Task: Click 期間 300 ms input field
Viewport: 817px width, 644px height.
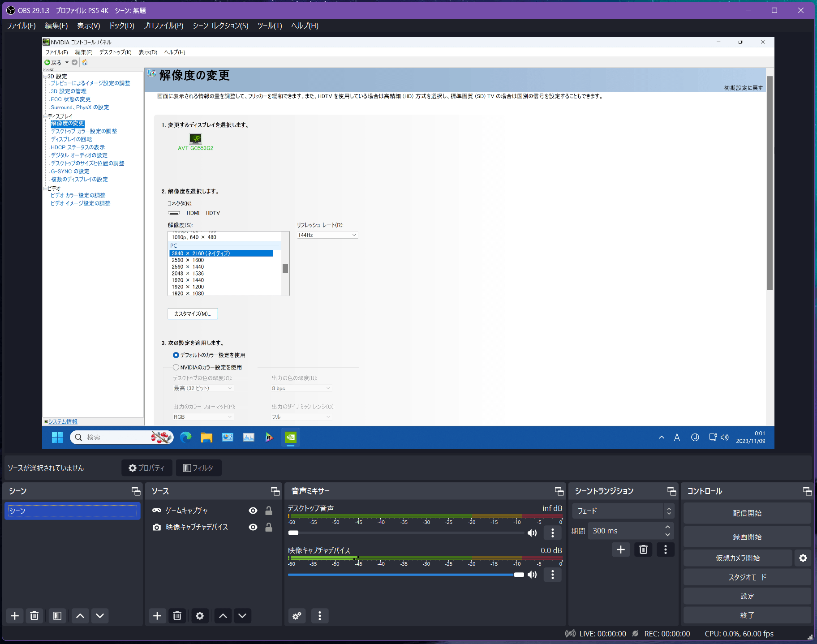Action: [631, 531]
